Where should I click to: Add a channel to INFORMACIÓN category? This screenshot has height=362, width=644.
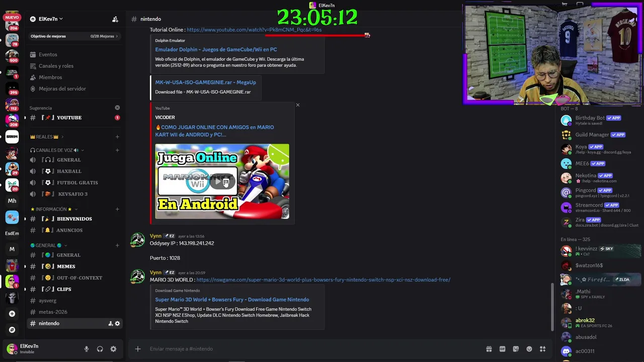tap(117, 209)
